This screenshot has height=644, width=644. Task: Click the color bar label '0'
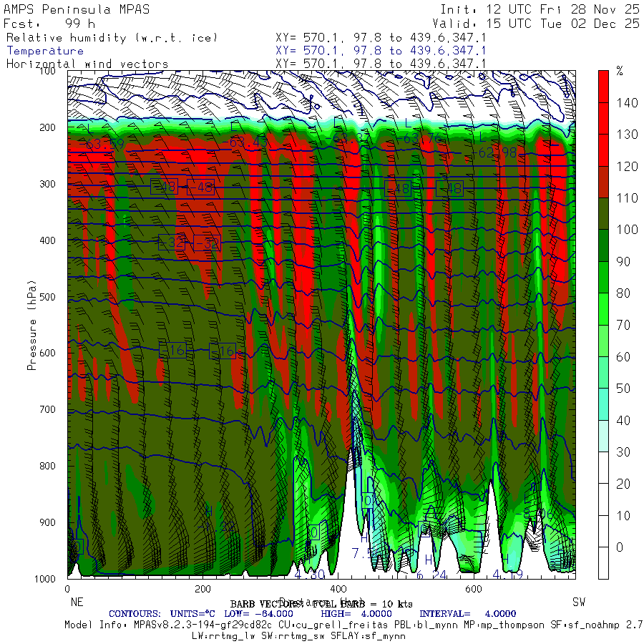[620, 547]
